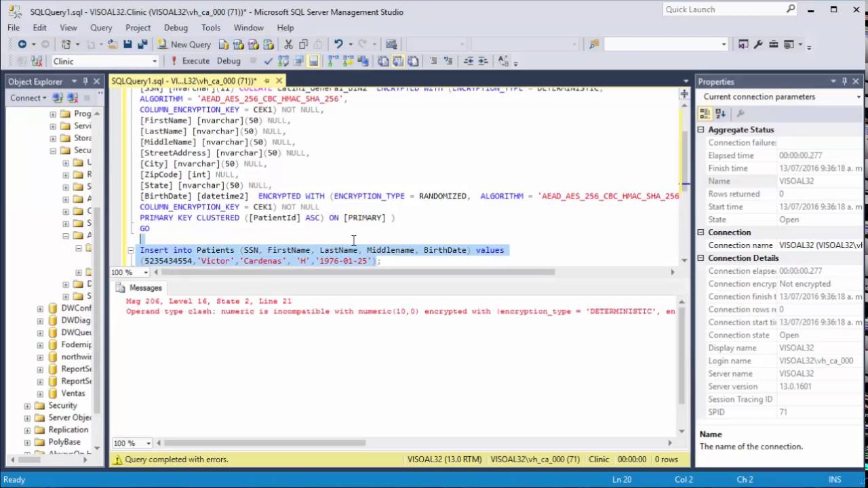Click the Navigate Backward arrow icon
The width and height of the screenshot is (868, 488).
tap(22, 44)
